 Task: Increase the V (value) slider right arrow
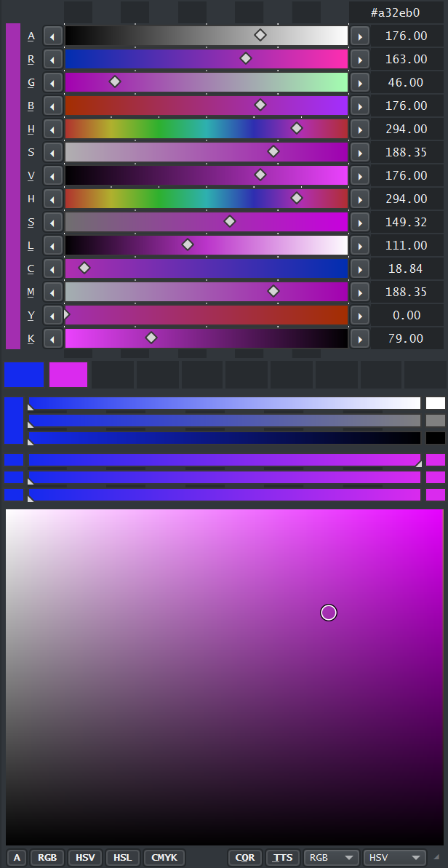coord(360,175)
